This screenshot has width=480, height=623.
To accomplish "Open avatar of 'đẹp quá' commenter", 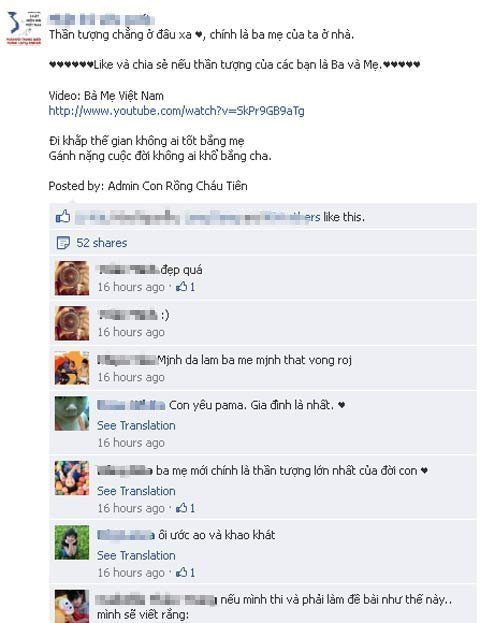I will 72,278.
